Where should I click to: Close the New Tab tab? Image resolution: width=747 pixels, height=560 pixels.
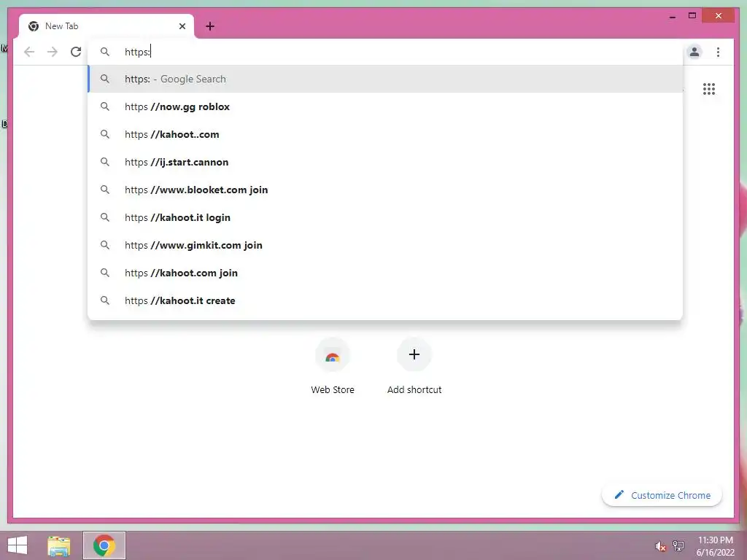pos(182,26)
